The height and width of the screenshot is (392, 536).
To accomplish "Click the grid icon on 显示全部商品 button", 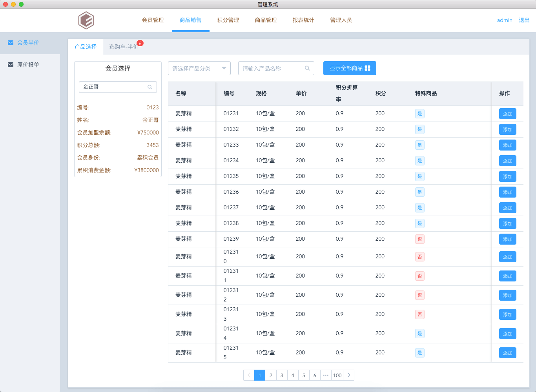I will pyautogui.click(x=367, y=68).
